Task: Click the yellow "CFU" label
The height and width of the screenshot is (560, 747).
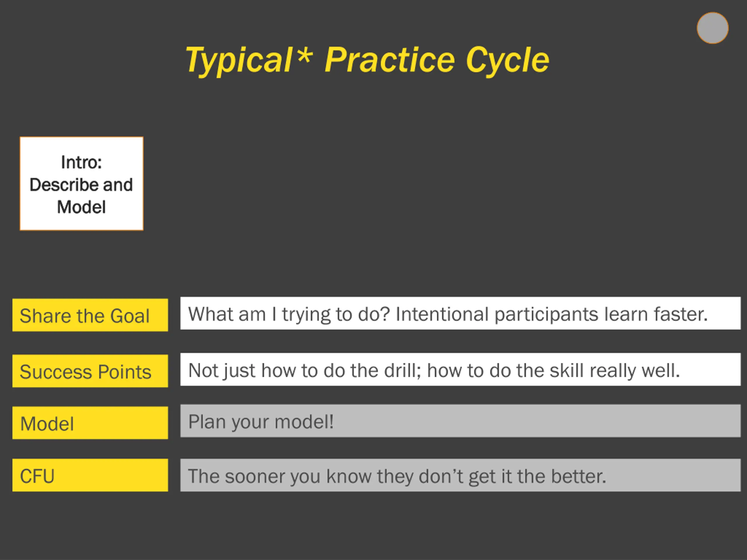Action: tap(90, 475)
